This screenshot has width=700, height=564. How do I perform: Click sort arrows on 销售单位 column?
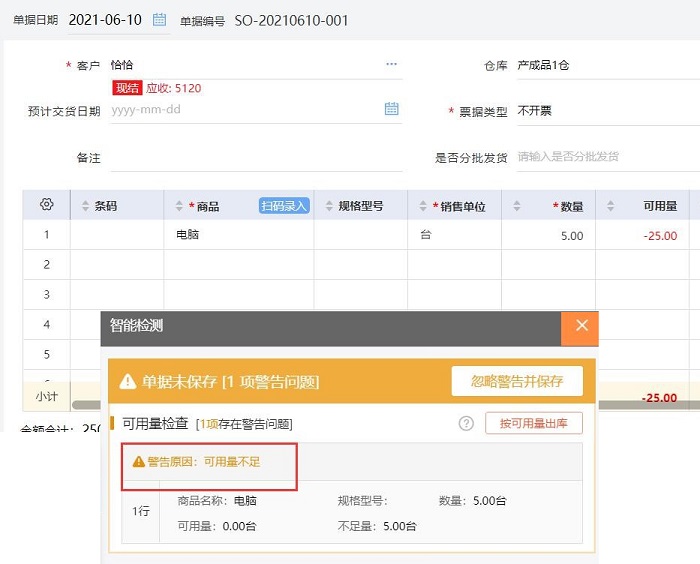tap(423, 206)
